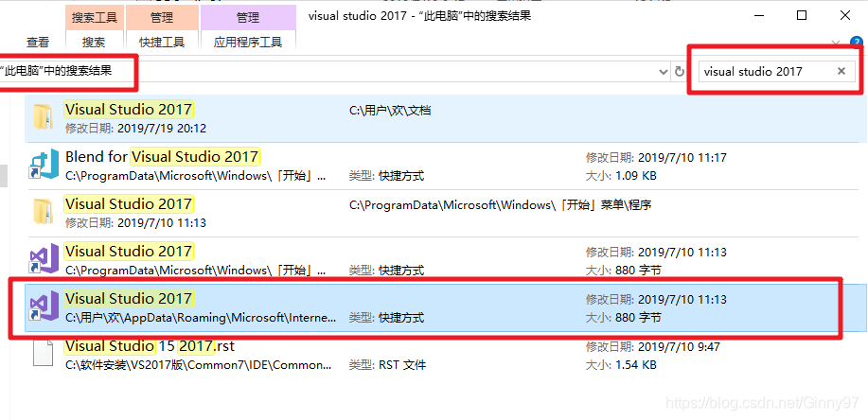Viewport: 868px width, 420px height.
Task: Select the Visual Studio 2017 folder modified 2019/7/10 11:13
Action: click(129, 203)
